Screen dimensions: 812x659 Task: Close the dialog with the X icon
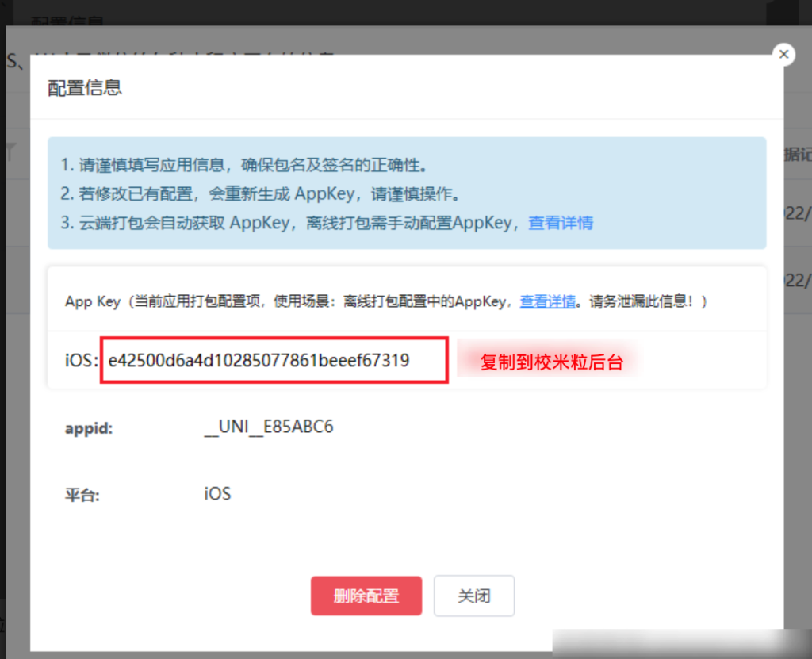783,54
